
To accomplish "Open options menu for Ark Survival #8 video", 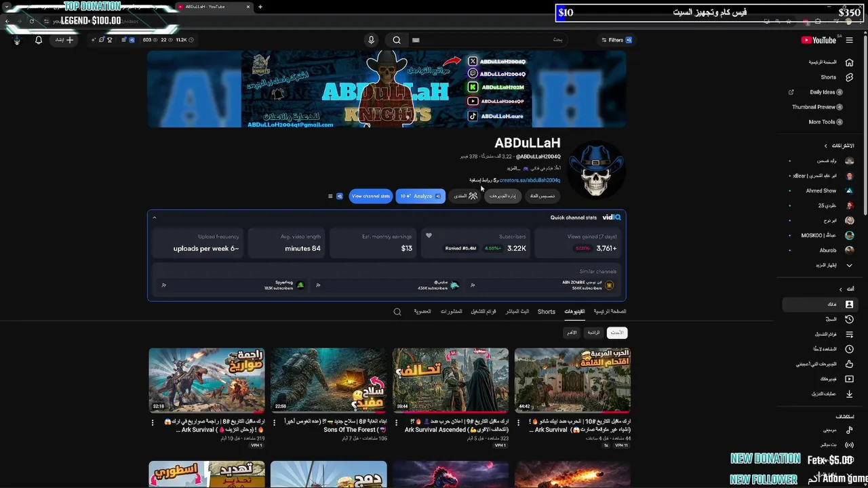I will click(153, 422).
